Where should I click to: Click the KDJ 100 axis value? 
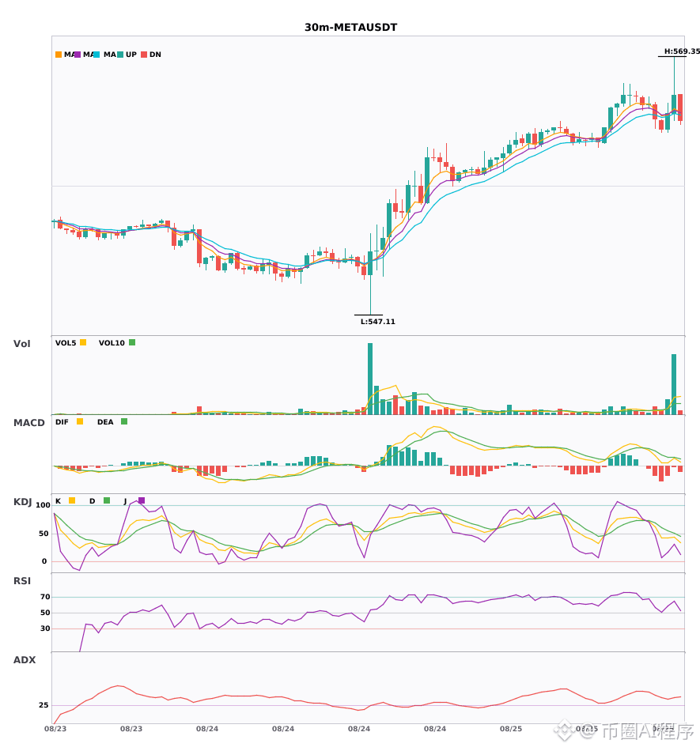coord(44,505)
